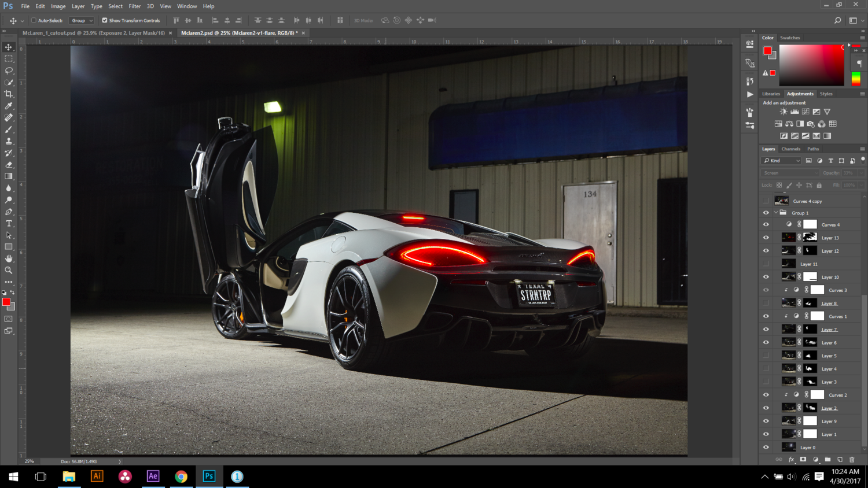This screenshot has width=868, height=488.
Task: Open the Auto-Select Group dropdown
Action: point(82,20)
